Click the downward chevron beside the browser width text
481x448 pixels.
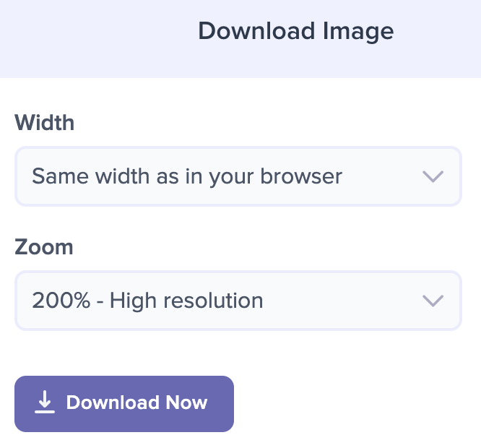(433, 176)
